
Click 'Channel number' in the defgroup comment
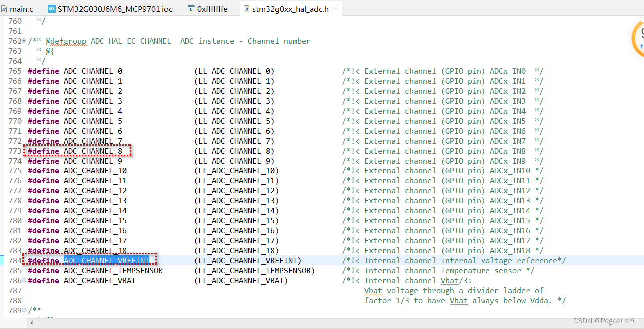coord(279,41)
